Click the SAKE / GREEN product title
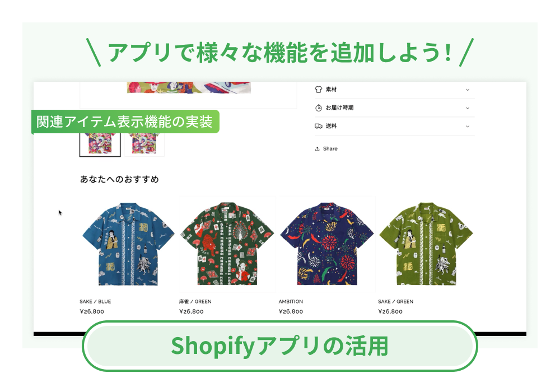 point(396,301)
